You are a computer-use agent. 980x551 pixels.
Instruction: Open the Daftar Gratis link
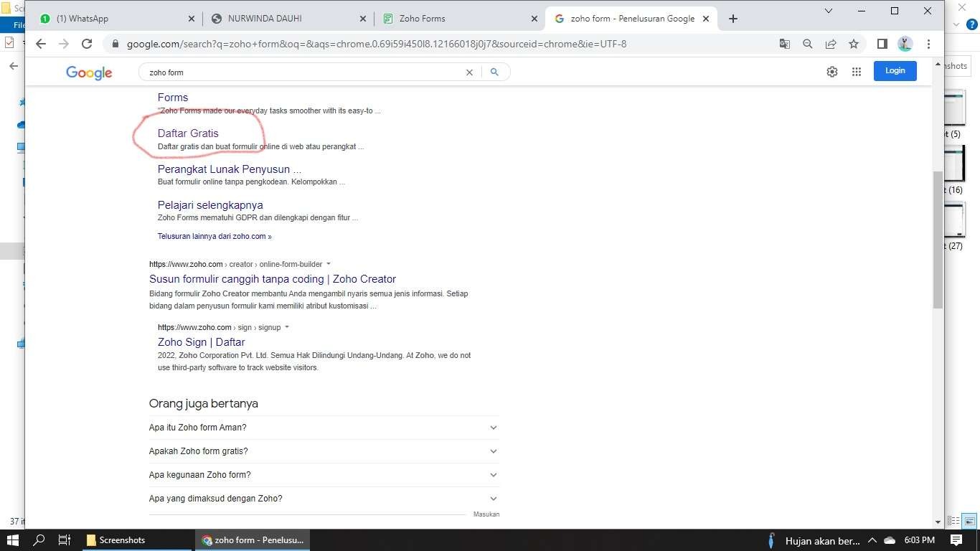pos(188,133)
